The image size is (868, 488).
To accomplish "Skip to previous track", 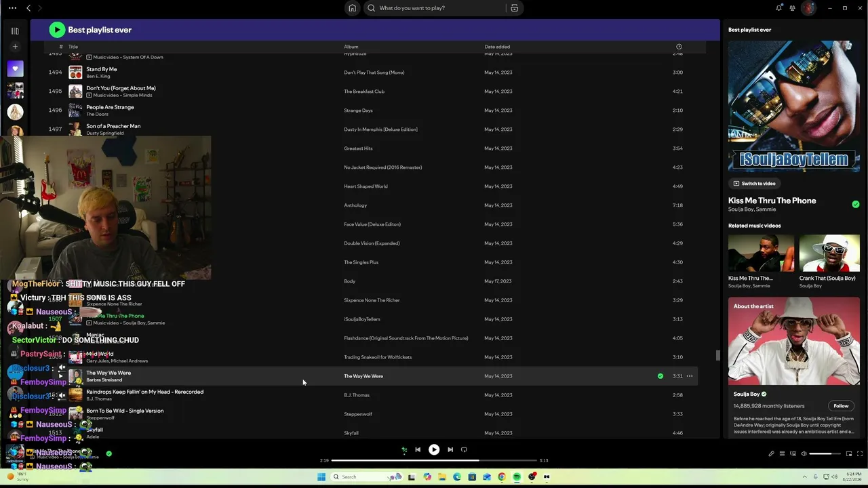I will (418, 449).
